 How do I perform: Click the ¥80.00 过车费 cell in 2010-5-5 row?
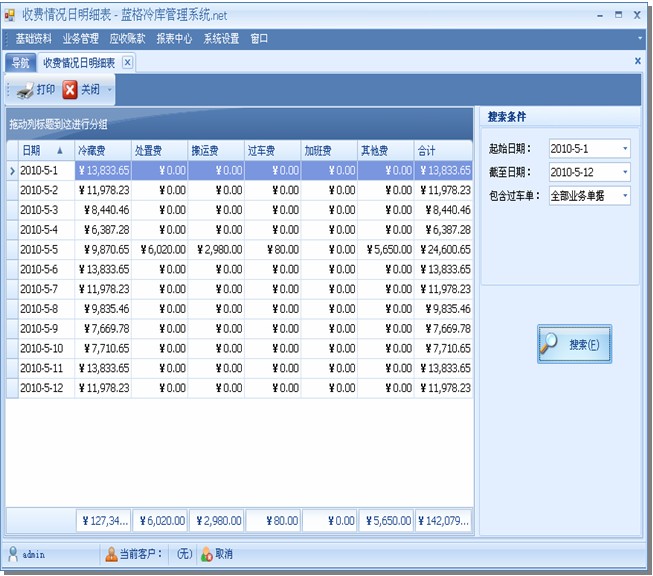(273, 249)
